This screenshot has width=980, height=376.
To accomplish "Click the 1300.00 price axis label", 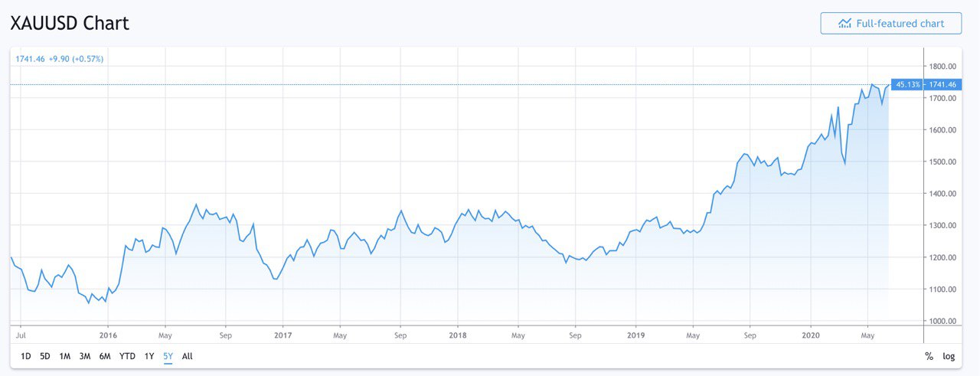I will 942,225.
